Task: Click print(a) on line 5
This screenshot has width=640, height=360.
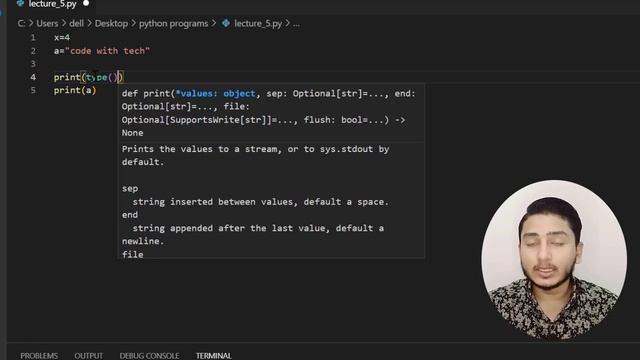Action: [75, 90]
